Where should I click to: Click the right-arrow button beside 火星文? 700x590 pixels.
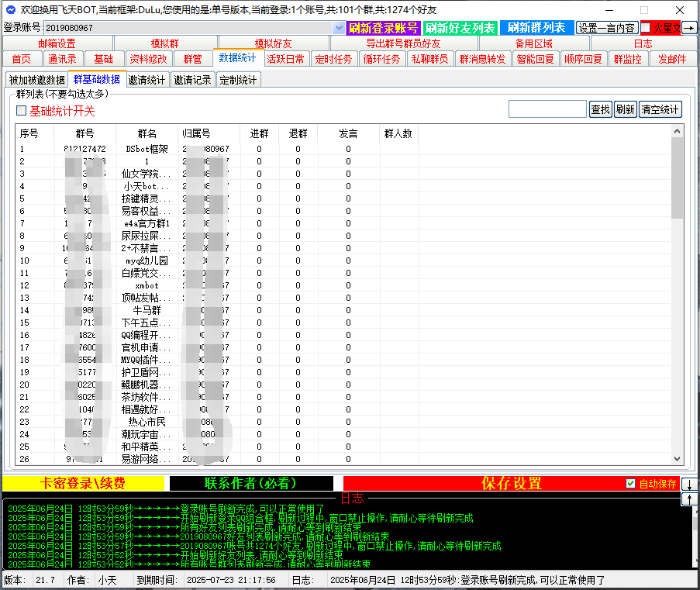[x=689, y=28]
